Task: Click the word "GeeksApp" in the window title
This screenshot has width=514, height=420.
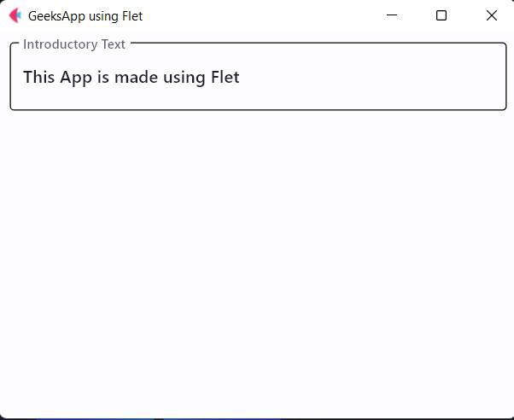Action: click(x=56, y=16)
